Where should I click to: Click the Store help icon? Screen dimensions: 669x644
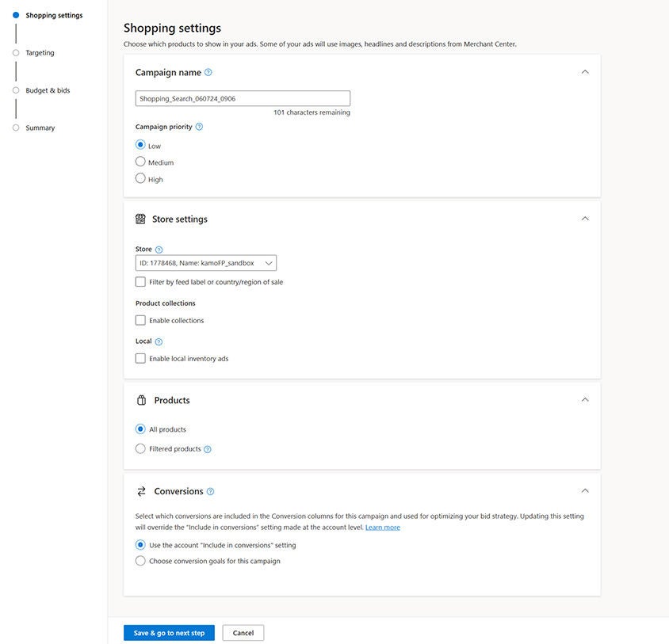pyautogui.click(x=159, y=250)
